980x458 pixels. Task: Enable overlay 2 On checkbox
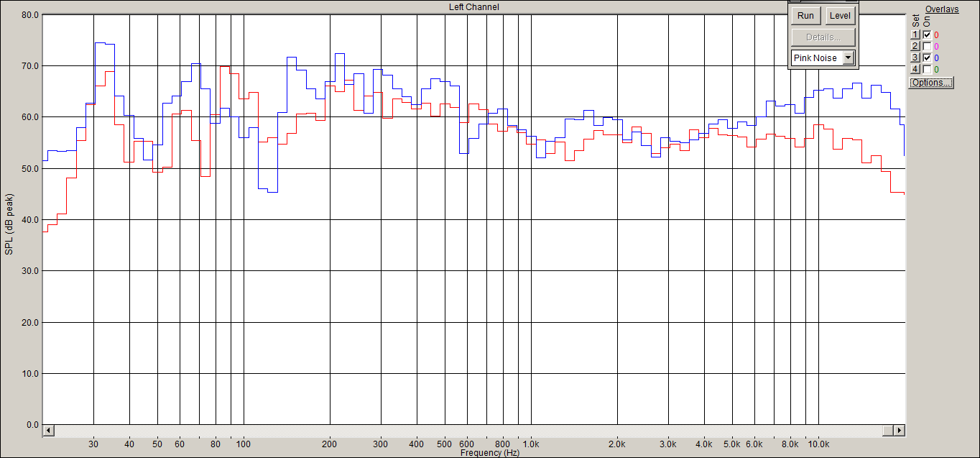pos(927,46)
